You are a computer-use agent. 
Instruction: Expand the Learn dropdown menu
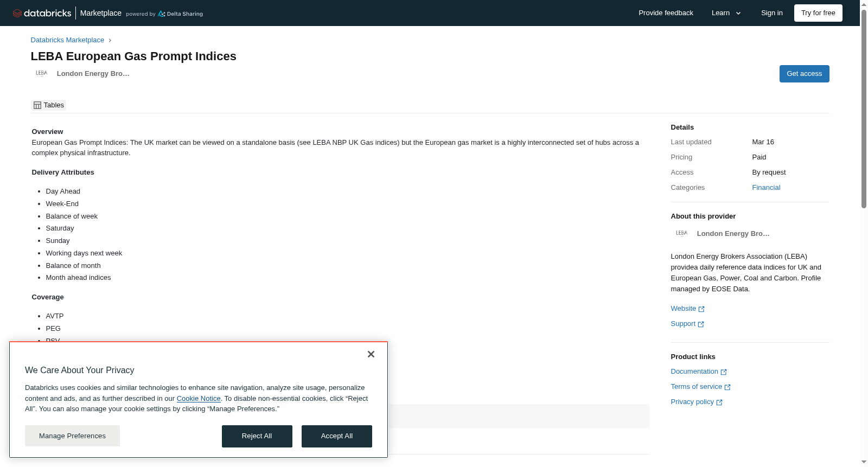[726, 13]
